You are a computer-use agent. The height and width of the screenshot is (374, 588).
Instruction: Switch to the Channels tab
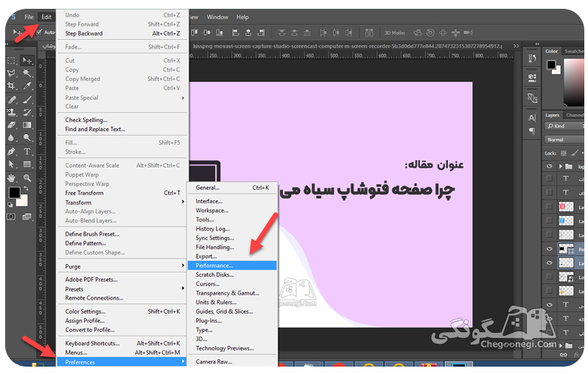click(575, 115)
